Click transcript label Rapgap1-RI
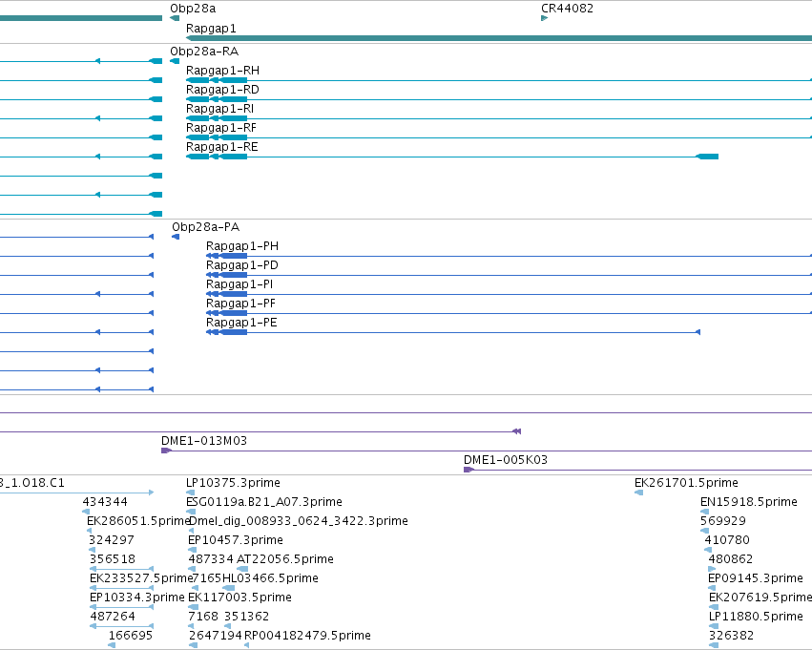This screenshot has height=650, width=812. [x=219, y=109]
